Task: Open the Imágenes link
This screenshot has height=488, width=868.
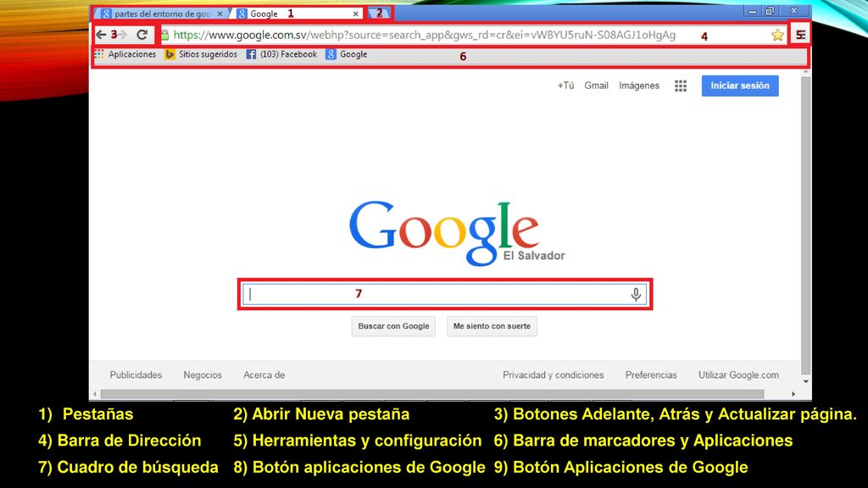Action: pos(639,86)
